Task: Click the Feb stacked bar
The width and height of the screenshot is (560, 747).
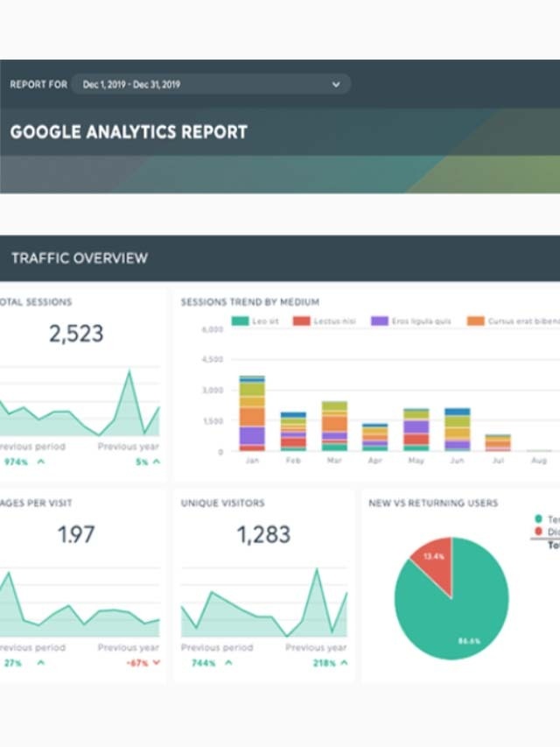Action: pyautogui.click(x=293, y=431)
